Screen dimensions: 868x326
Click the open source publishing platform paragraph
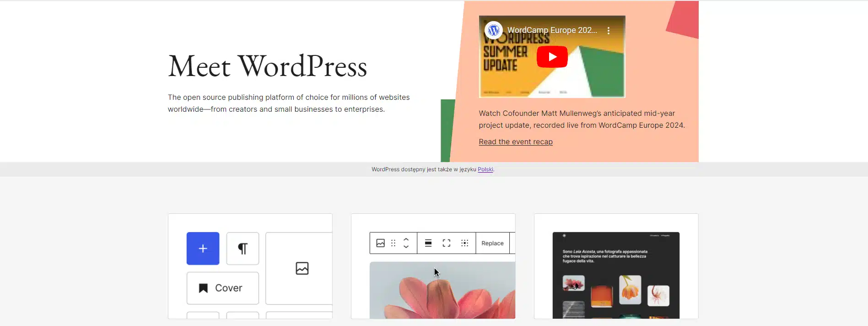click(x=289, y=103)
